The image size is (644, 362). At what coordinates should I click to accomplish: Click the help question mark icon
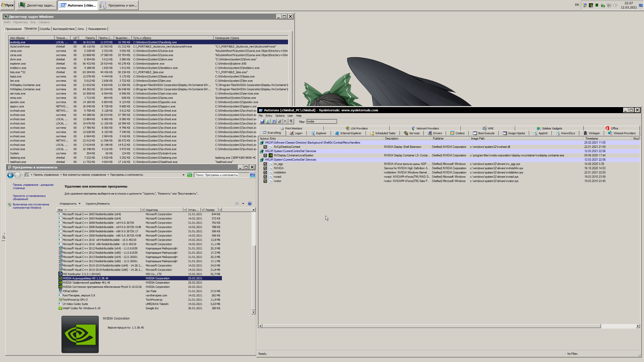tap(250, 204)
